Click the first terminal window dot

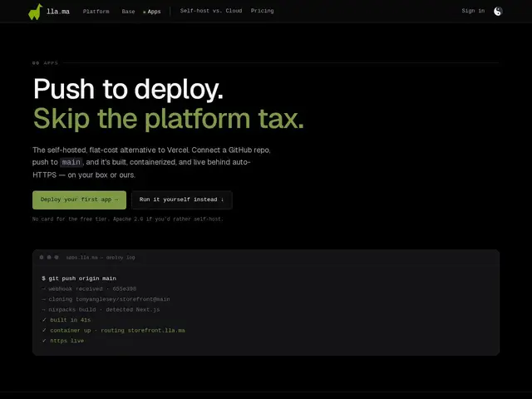pyautogui.click(x=42, y=257)
